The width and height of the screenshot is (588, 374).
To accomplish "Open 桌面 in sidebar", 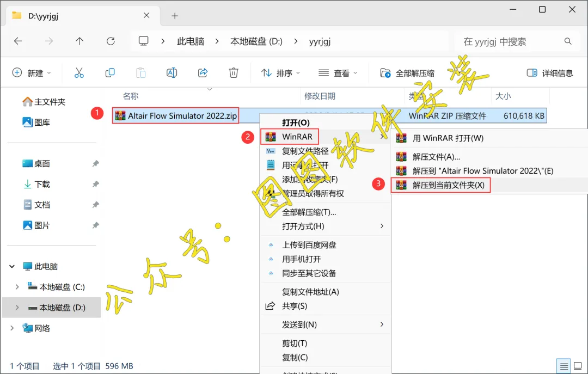I will (36, 163).
